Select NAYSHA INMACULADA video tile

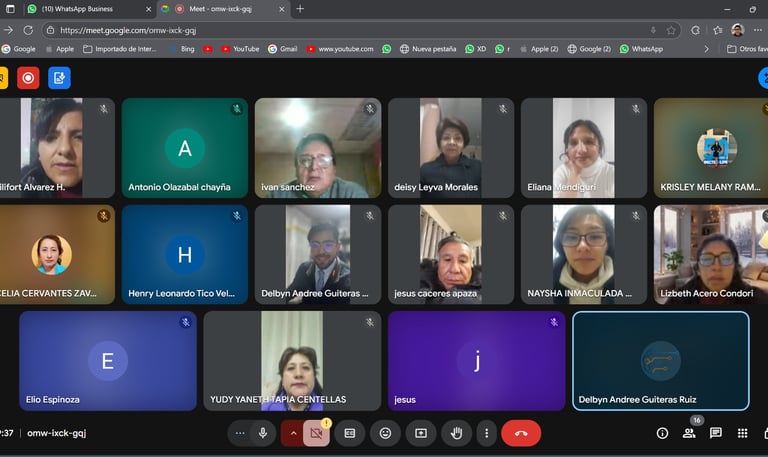584,254
